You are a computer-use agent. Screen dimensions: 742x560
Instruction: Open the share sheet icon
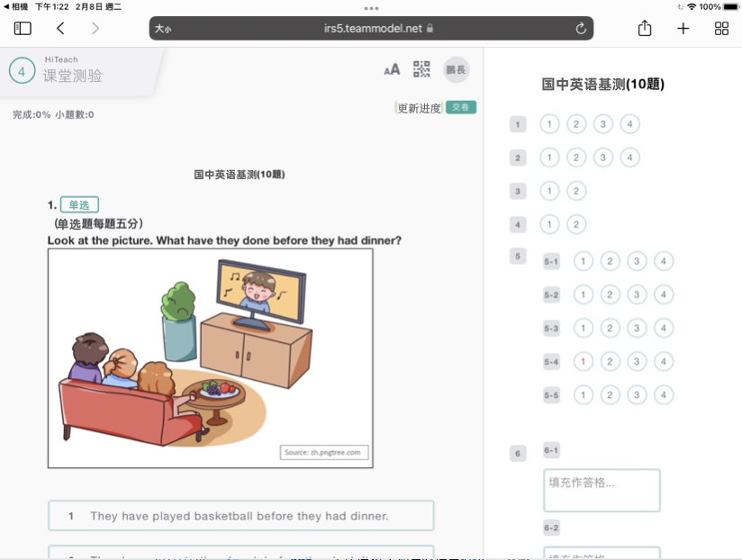point(645,29)
